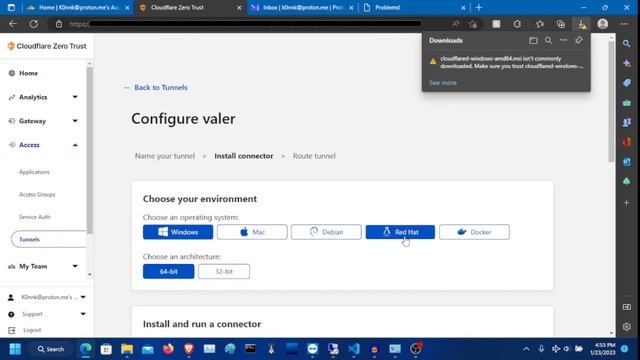Open the Edge sidebar search icon
The image size is (640, 360).
[x=627, y=43]
